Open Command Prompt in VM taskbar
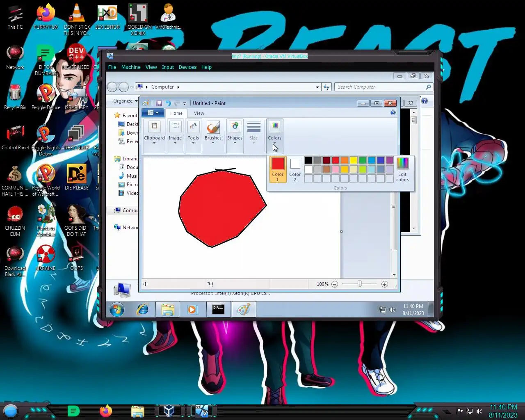 pos(218,309)
